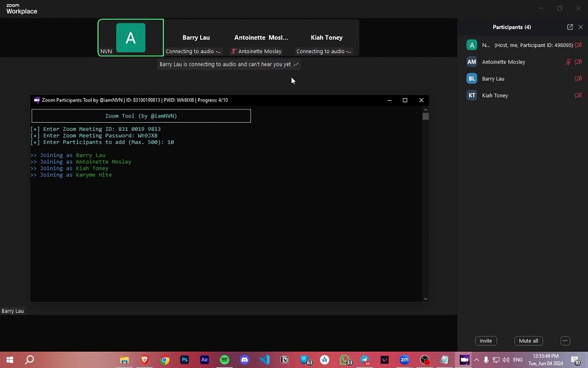Image resolution: width=588 pixels, height=368 pixels.
Task: Click the Barry Lau name label at bottom left
Action: click(12, 311)
